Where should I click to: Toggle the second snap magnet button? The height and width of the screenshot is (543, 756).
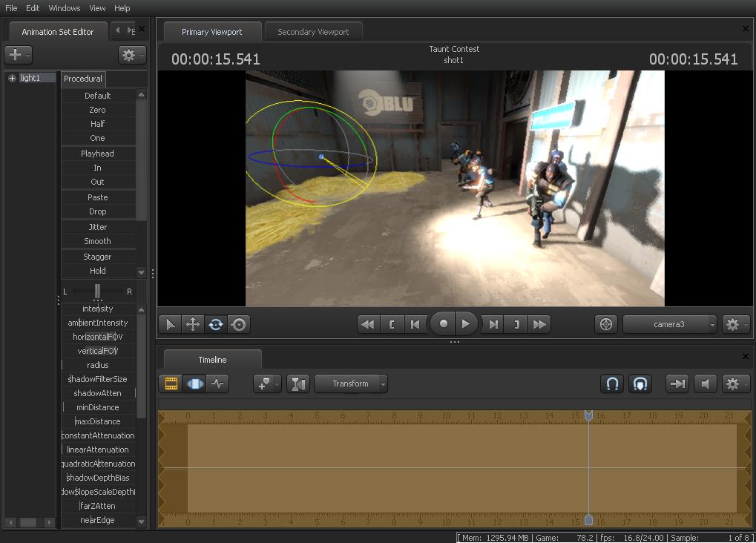pos(640,384)
